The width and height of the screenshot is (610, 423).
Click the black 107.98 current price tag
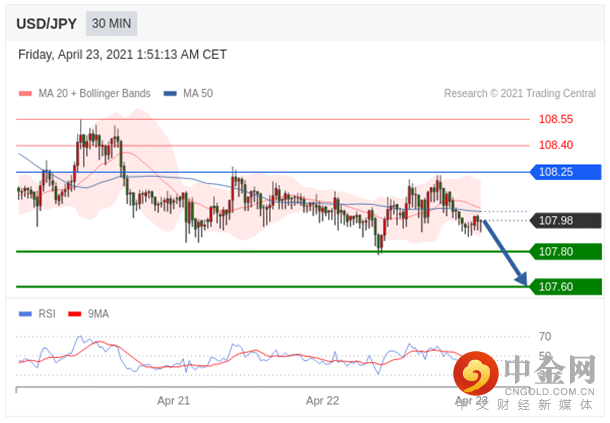tap(566, 221)
